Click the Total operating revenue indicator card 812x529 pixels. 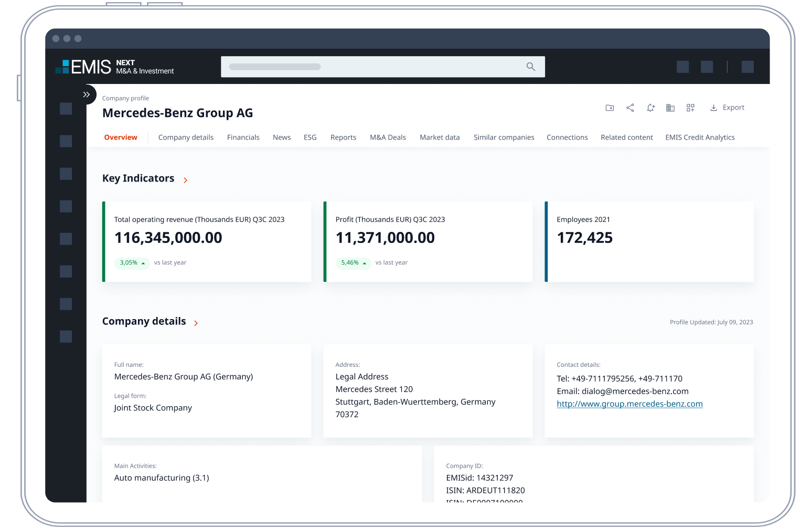(207, 241)
